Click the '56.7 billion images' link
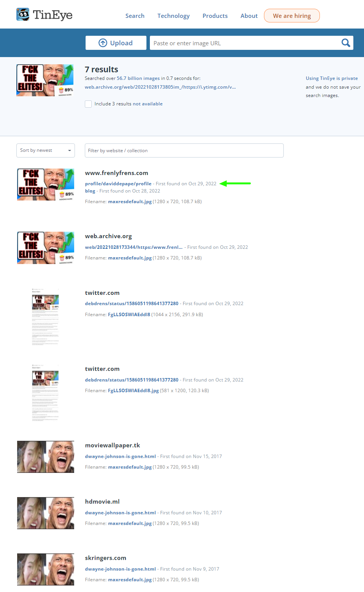 [138, 78]
